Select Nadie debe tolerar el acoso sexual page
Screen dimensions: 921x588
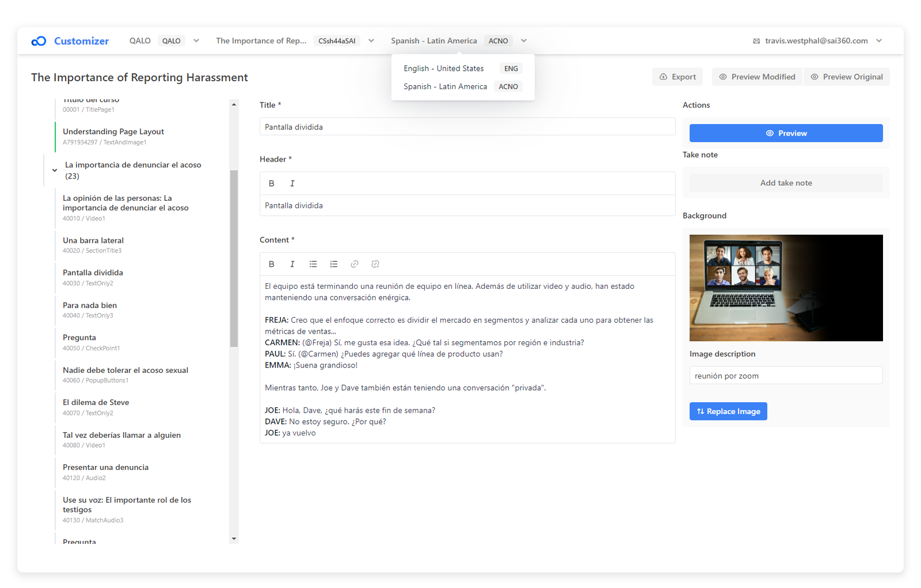pyautogui.click(x=138, y=375)
